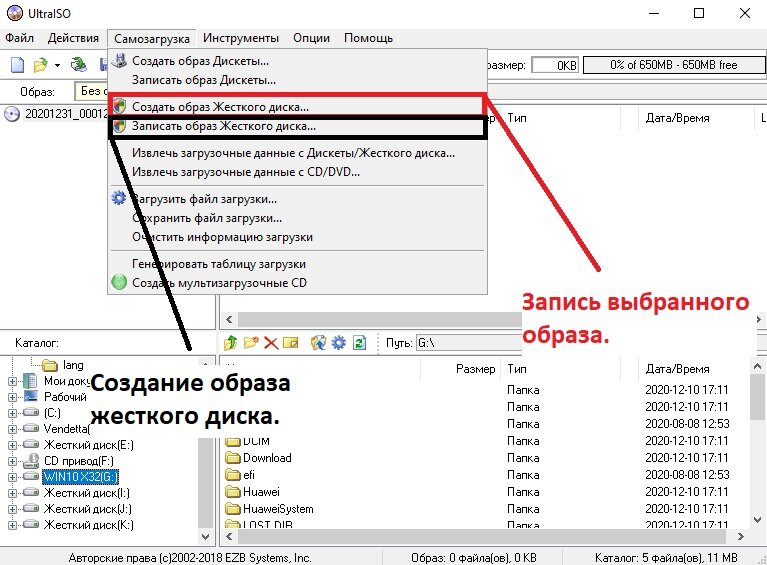The width and height of the screenshot is (767, 565).
Task: Click the size field showing 0KB
Action: point(555,65)
